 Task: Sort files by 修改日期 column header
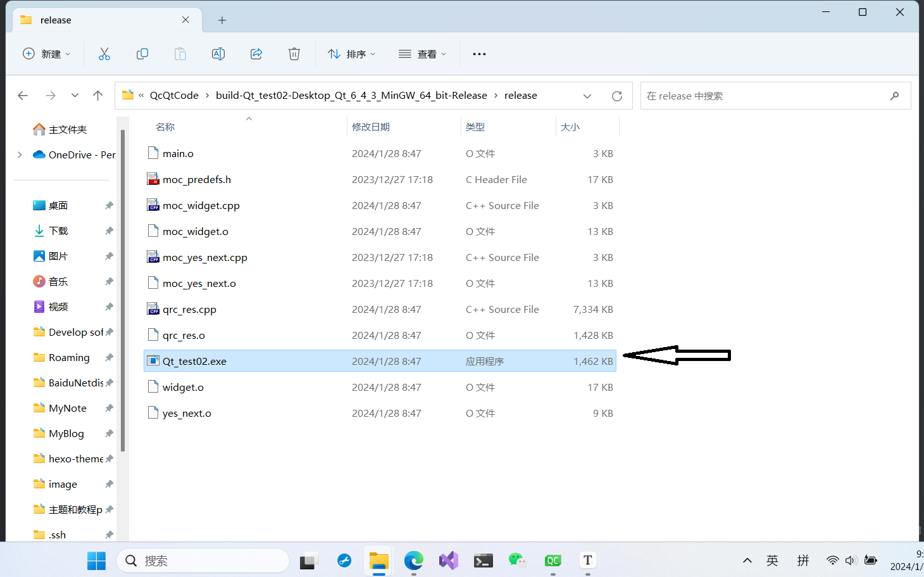tap(371, 127)
